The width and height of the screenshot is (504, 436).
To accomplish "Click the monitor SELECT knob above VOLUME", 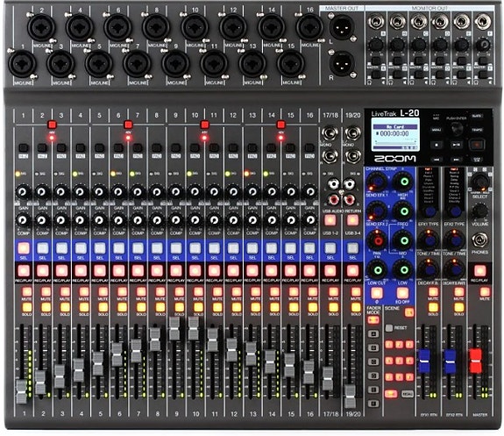I will [x=479, y=182].
